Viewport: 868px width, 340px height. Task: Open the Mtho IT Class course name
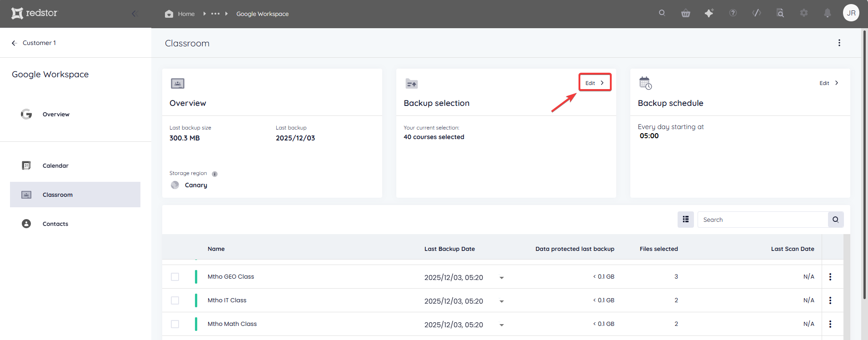tap(227, 300)
